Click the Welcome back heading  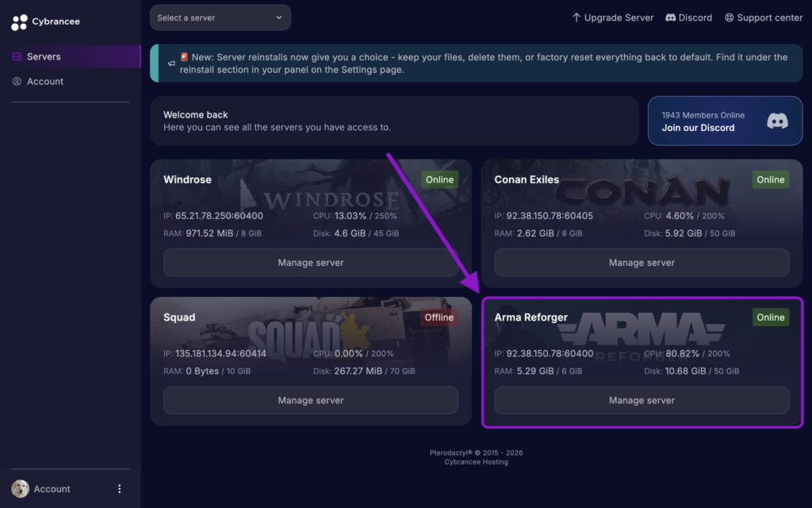coord(195,114)
